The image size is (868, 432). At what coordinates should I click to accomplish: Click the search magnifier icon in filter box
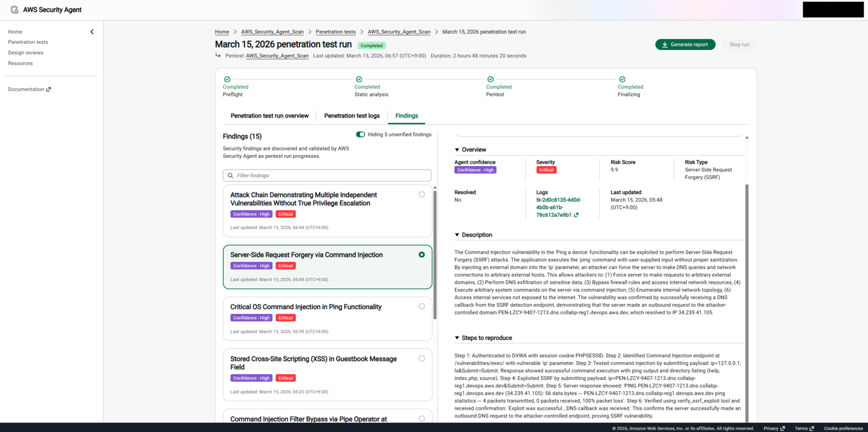(231, 176)
